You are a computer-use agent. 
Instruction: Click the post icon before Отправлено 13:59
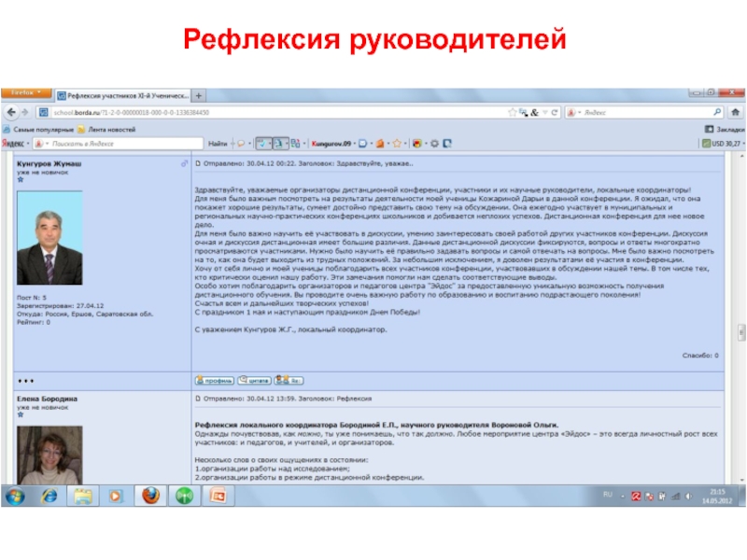198,399
